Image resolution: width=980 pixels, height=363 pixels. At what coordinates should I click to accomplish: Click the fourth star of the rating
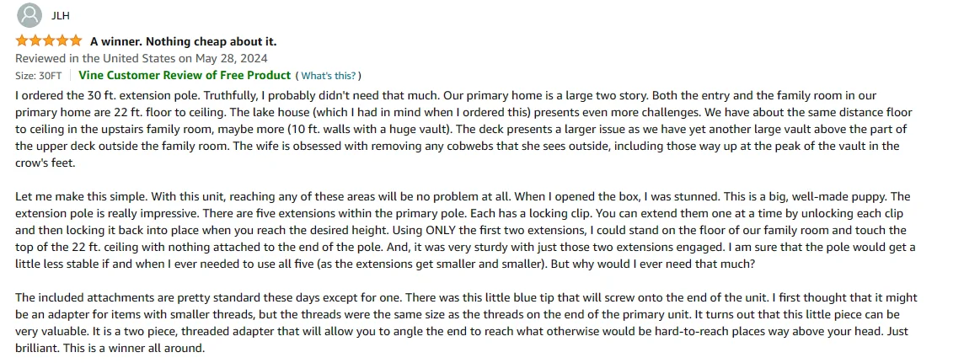point(62,41)
